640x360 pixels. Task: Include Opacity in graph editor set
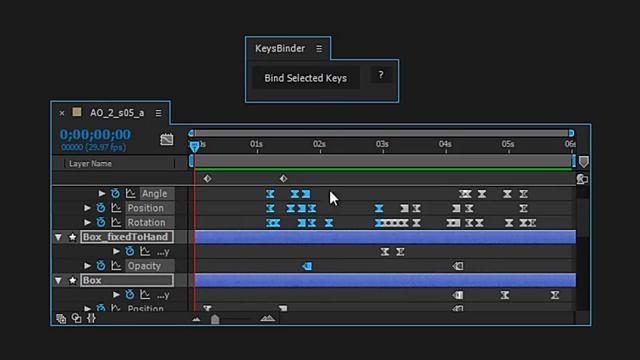click(116, 266)
